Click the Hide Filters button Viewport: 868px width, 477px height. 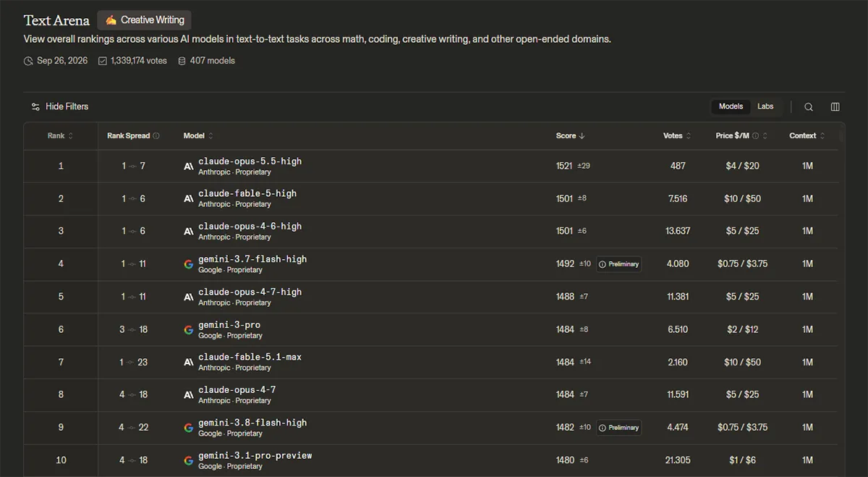point(59,106)
